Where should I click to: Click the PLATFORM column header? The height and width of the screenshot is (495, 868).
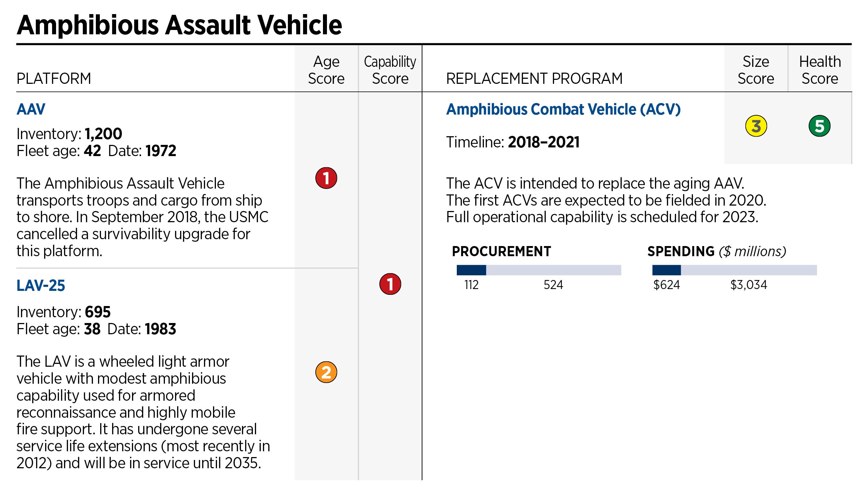point(54,78)
